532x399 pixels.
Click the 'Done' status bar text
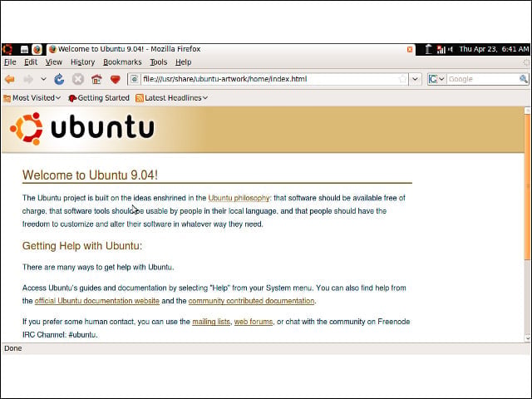pos(13,348)
